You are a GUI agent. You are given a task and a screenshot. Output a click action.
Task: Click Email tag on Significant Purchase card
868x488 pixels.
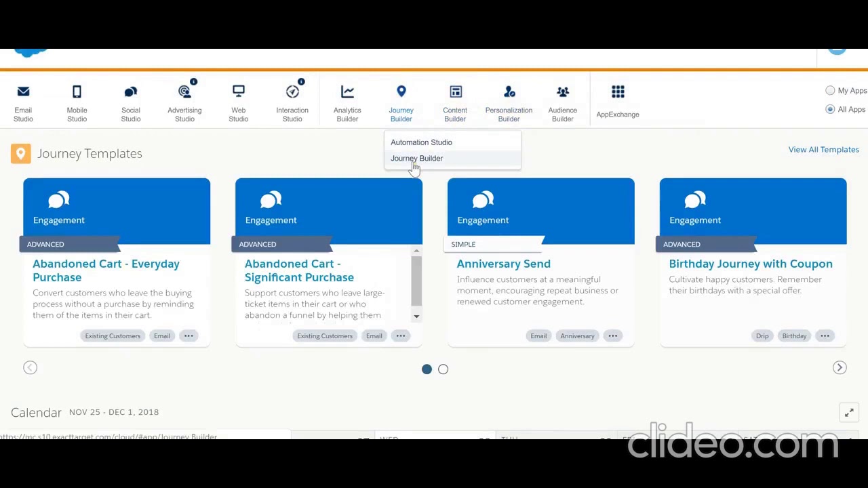[x=374, y=335]
